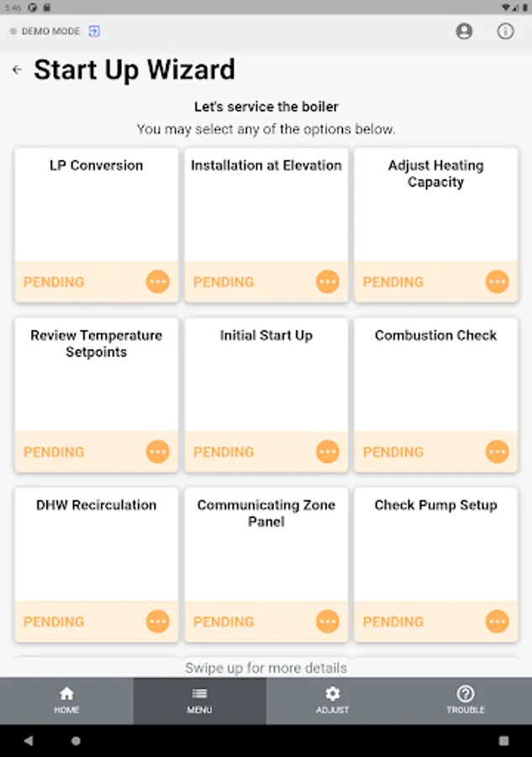Open the Home tab in bottom navigation

tap(66, 700)
